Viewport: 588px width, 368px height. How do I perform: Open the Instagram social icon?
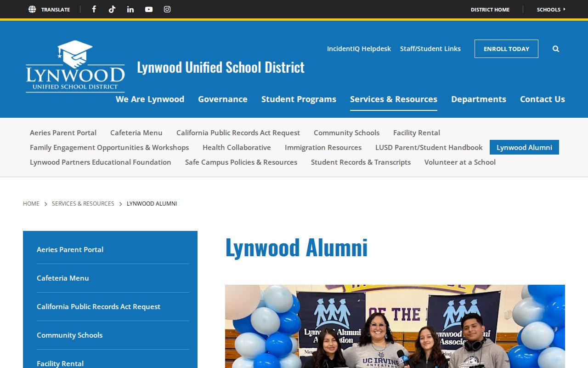[167, 9]
